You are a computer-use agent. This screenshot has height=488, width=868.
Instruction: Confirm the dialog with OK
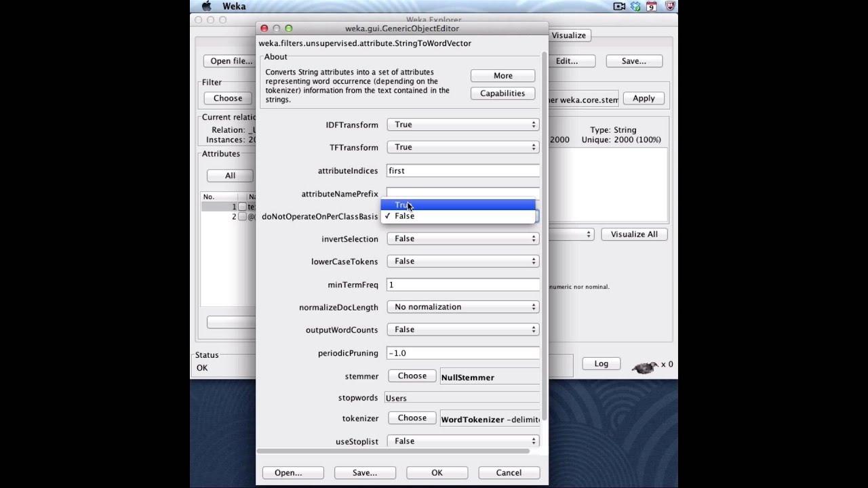click(x=437, y=473)
